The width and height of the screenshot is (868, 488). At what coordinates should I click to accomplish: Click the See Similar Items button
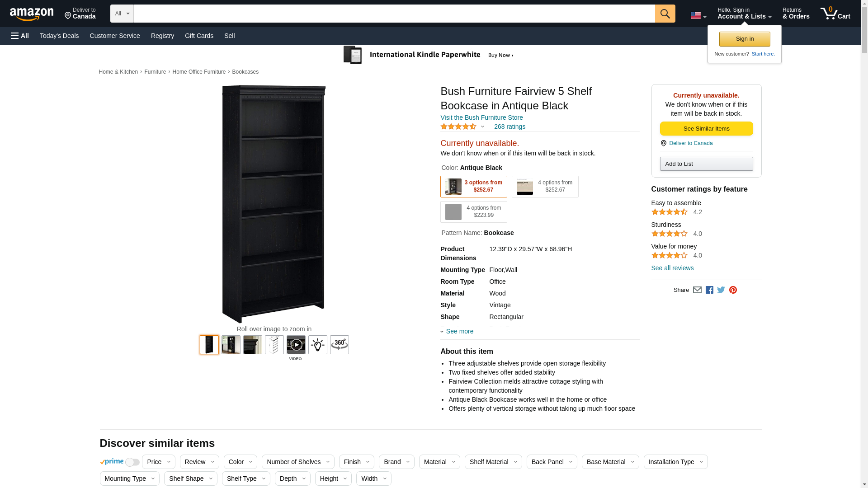point(706,129)
